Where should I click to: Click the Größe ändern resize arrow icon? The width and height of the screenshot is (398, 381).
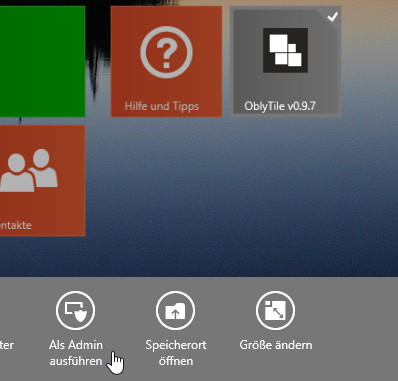pos(275,310)
